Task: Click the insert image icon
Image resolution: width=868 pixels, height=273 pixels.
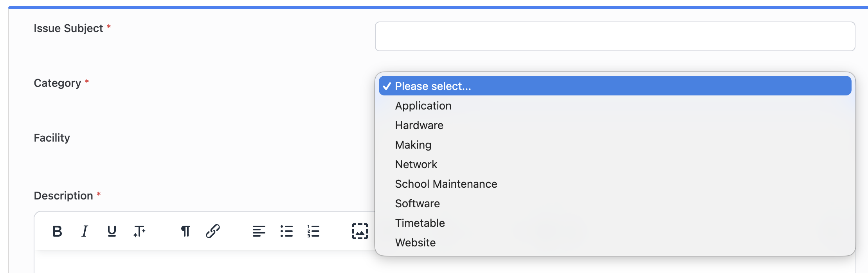Action: pyautogui.click(x=360, y=231)
